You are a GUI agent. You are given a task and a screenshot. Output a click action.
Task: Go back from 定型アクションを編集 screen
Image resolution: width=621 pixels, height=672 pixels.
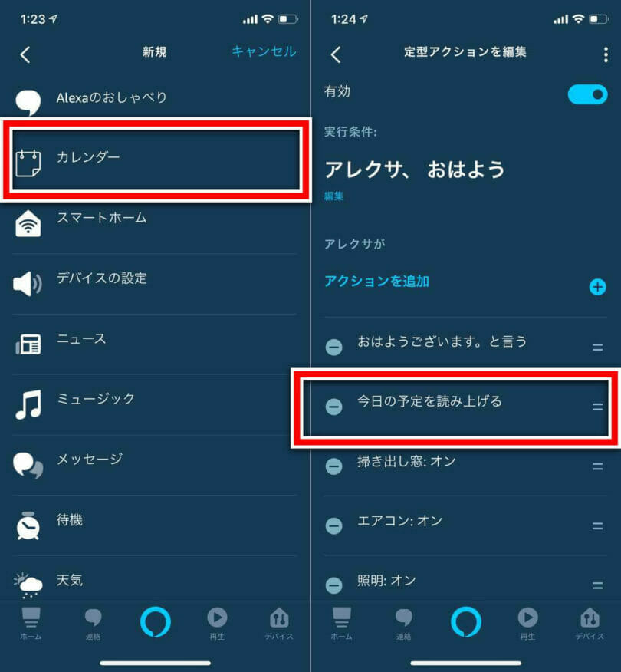coord(337,54)
